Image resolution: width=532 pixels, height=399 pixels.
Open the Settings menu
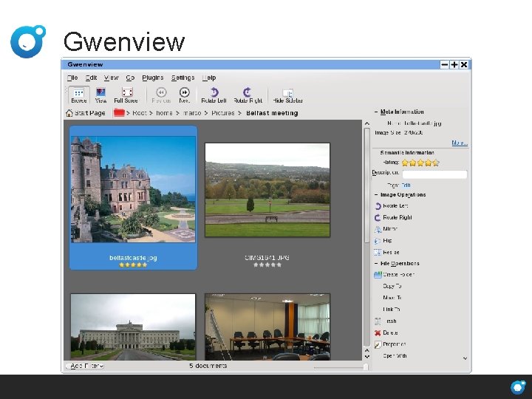click(x=183, y=78)
